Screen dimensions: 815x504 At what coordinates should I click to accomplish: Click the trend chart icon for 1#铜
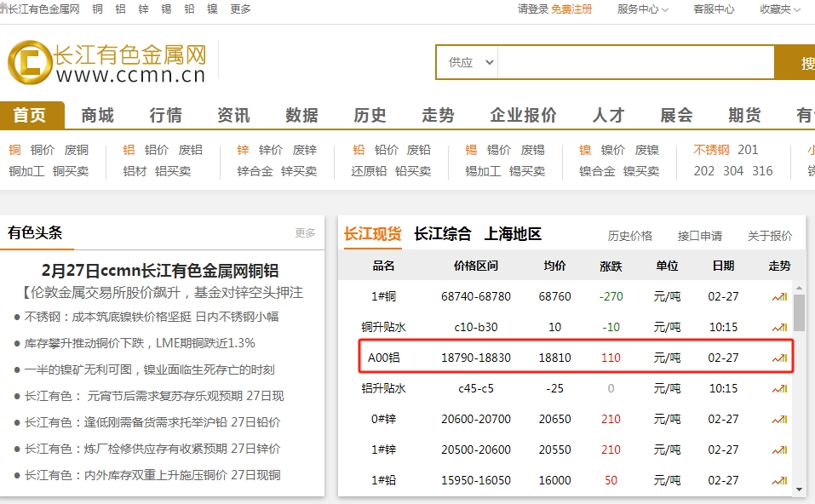[779, 297]
